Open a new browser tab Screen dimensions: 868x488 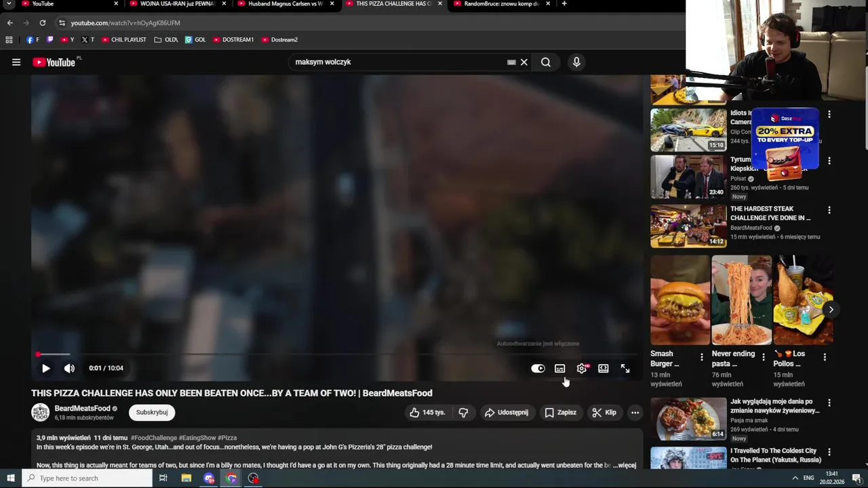pyautogui.click(x=564, y=4)
